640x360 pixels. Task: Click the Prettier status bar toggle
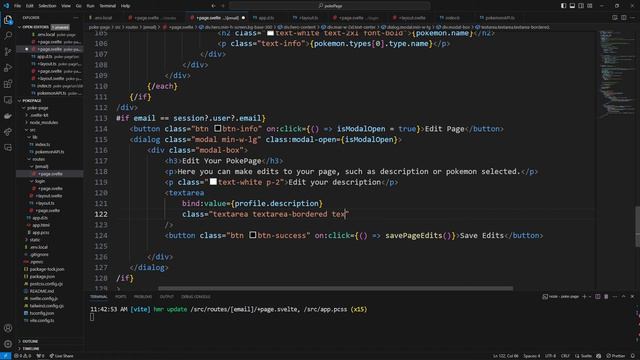pos(616,356)
